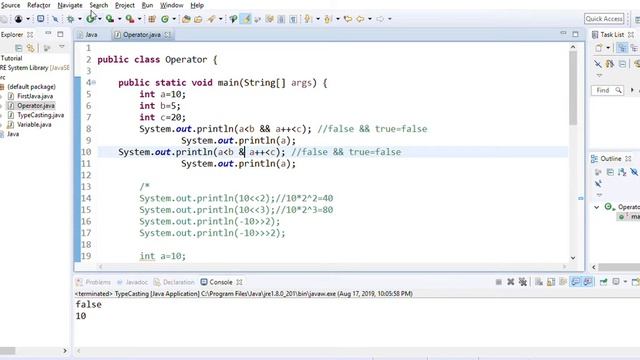
Task: Open the Run button dropdown arrow
Action: (100, 19)
